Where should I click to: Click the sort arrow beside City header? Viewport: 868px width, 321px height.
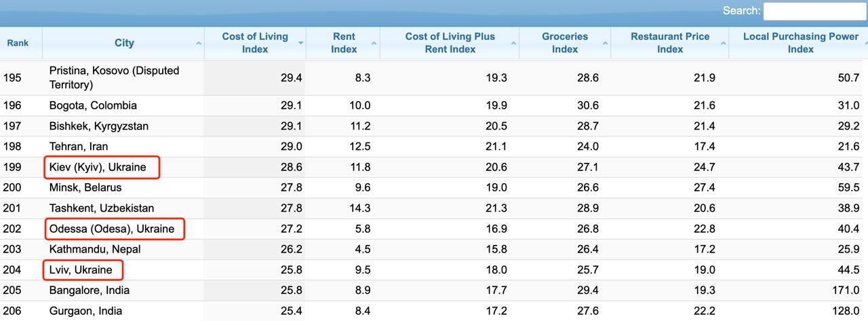click(x=199, y=43)
